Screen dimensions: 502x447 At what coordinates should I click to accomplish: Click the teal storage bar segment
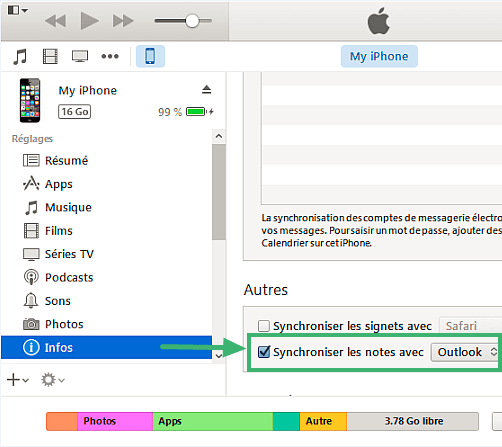(x=286, y=421)
